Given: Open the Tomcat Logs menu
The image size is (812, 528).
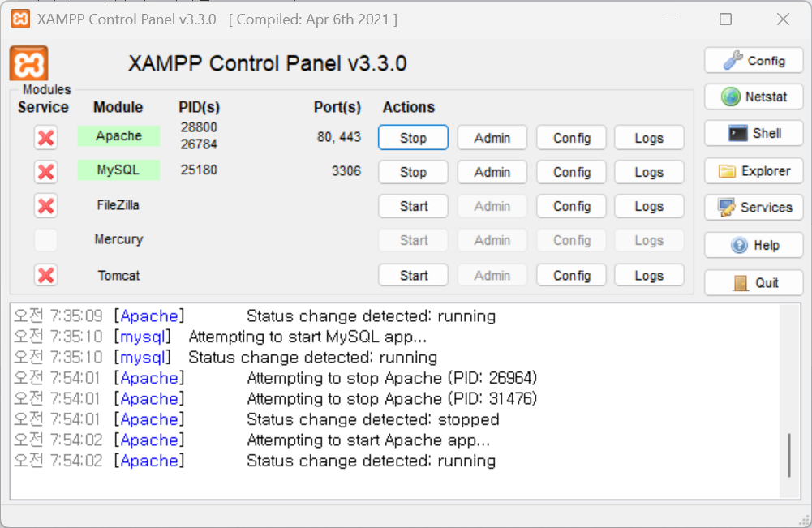Looking at the screenshot, I should [x=650, y=276].
